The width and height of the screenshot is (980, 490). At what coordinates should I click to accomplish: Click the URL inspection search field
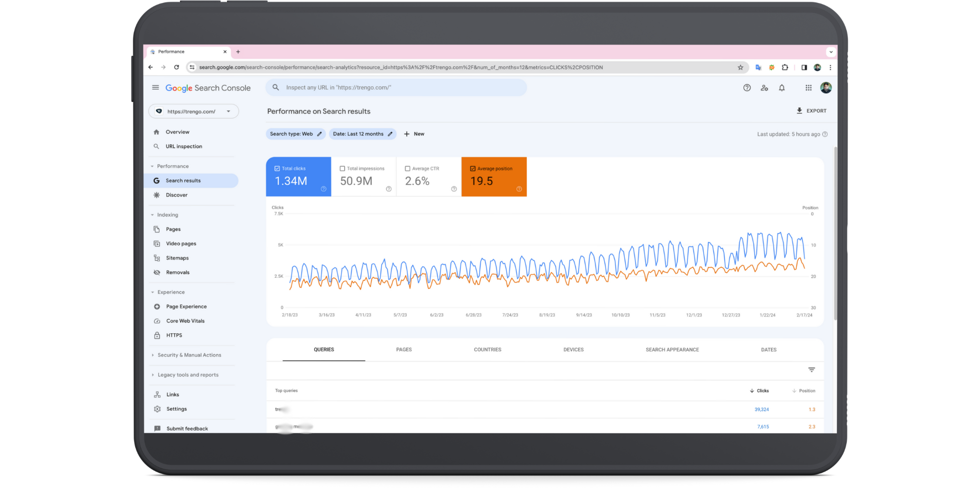pos(396,88)
